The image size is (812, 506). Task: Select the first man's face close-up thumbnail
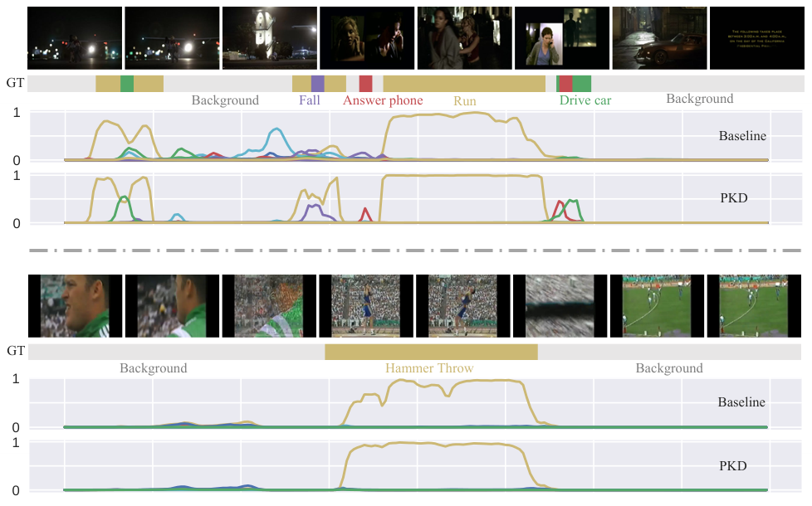click(x=75, y=306)
